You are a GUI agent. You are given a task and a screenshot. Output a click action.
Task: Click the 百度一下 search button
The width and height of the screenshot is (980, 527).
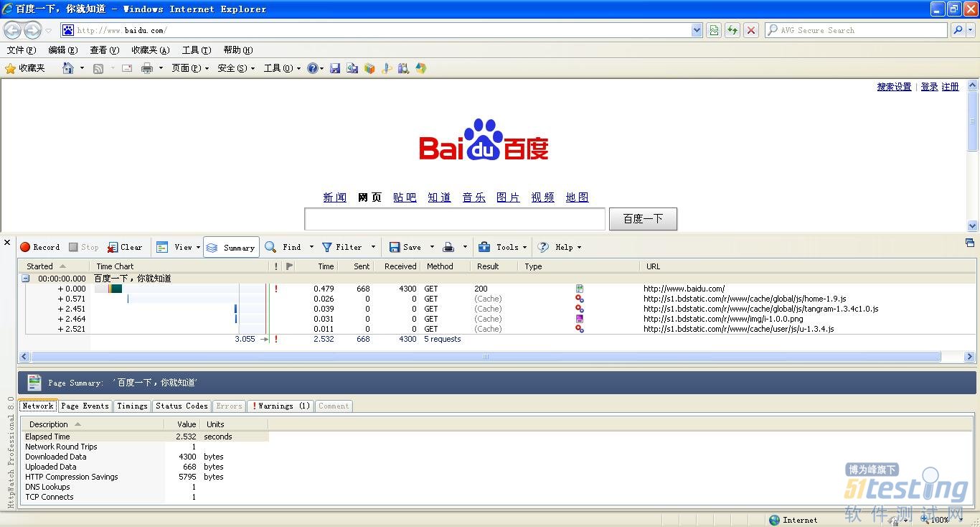click(x=643, y=219)
